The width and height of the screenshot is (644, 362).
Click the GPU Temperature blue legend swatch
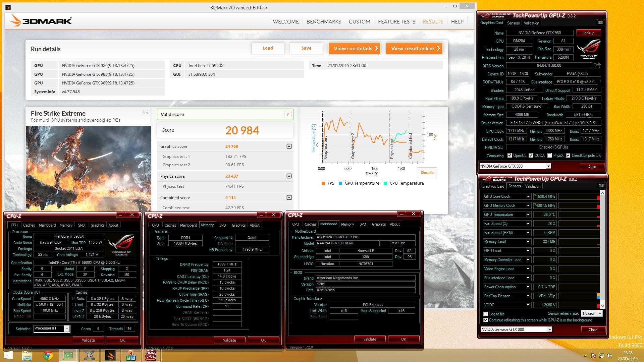point(340,183)
